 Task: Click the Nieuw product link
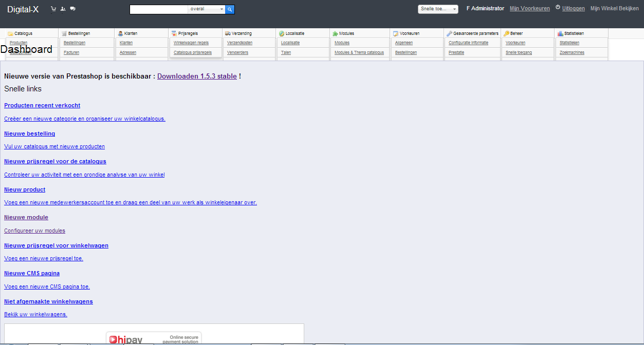(25, 189)
